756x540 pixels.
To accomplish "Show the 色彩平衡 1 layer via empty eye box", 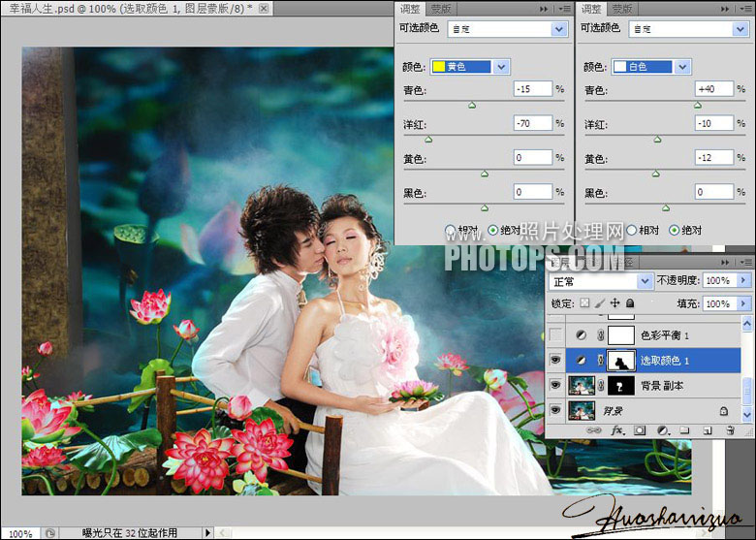I will tap(556, 335).
